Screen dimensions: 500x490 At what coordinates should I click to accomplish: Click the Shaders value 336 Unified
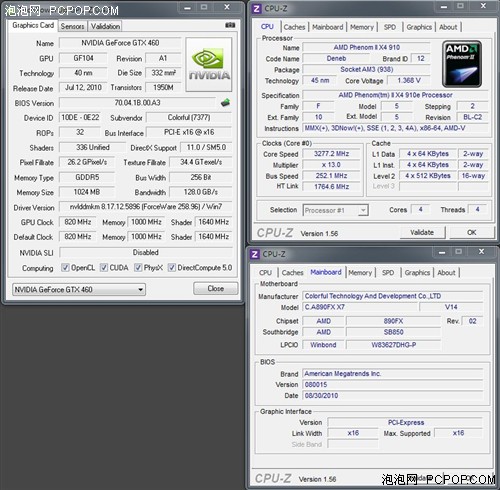coord(92,147)
